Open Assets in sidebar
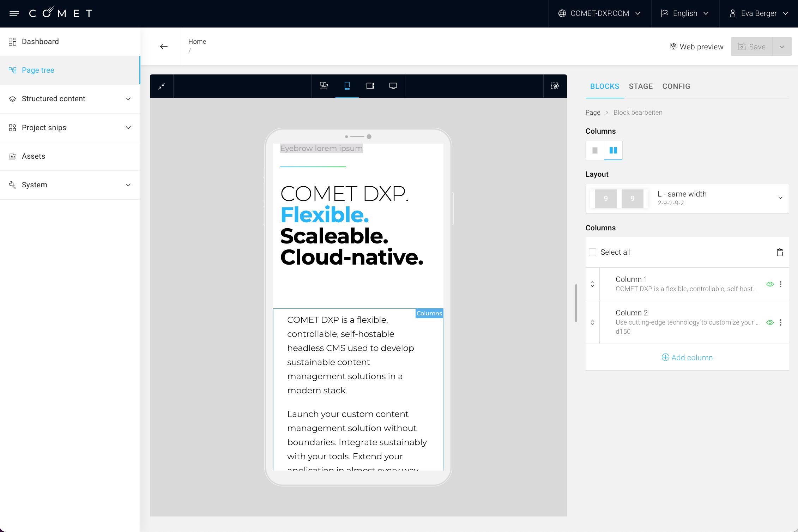Screen dimensions: 798x532 click(x=70, y=156)
